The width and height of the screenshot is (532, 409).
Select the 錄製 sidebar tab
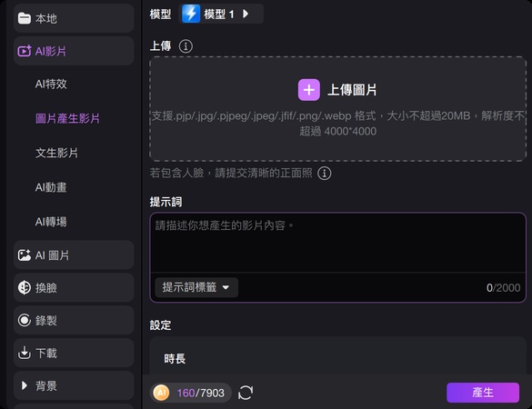pyautogui.click(x=74, y=320)
